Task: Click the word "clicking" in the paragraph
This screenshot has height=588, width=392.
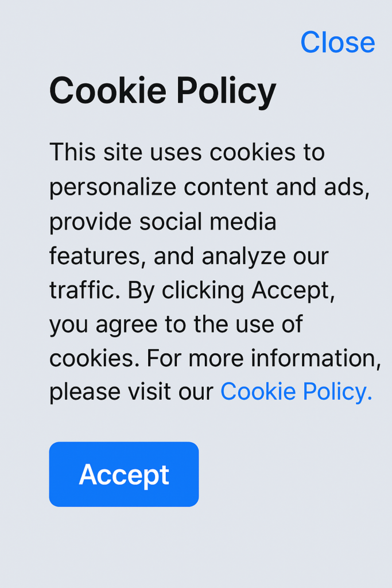Action: click(203, 291)
